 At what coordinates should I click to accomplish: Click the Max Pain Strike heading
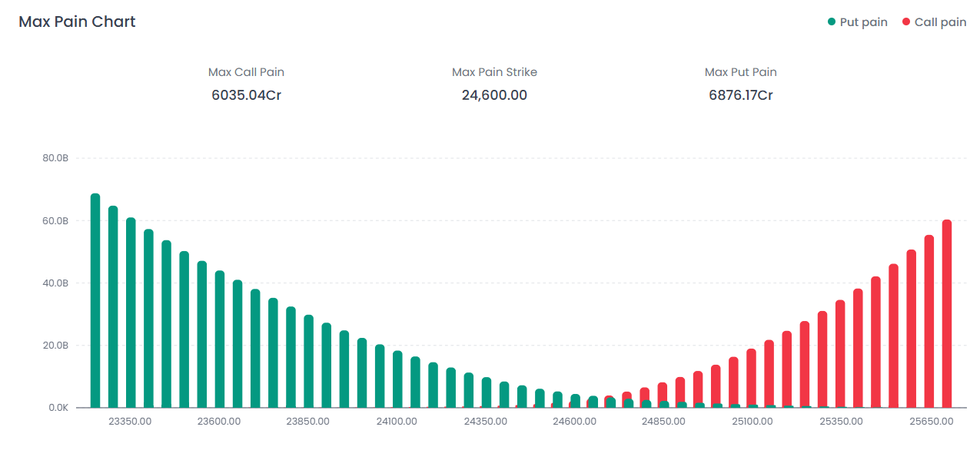pyautogui.click(x=494, y=72)
